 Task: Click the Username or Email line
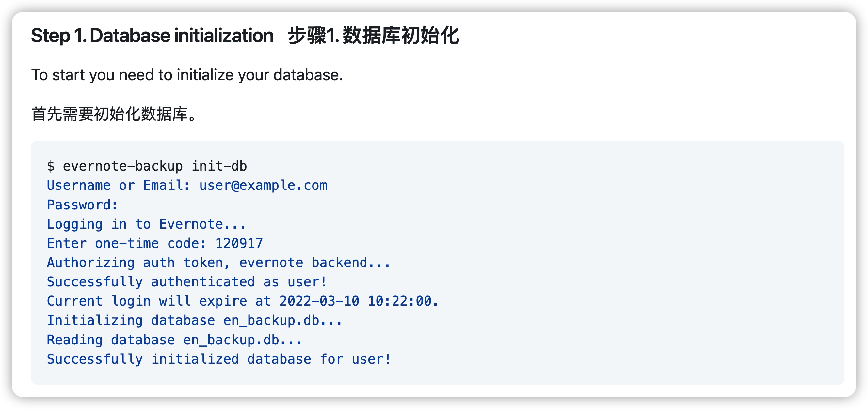tap(187, 186)
